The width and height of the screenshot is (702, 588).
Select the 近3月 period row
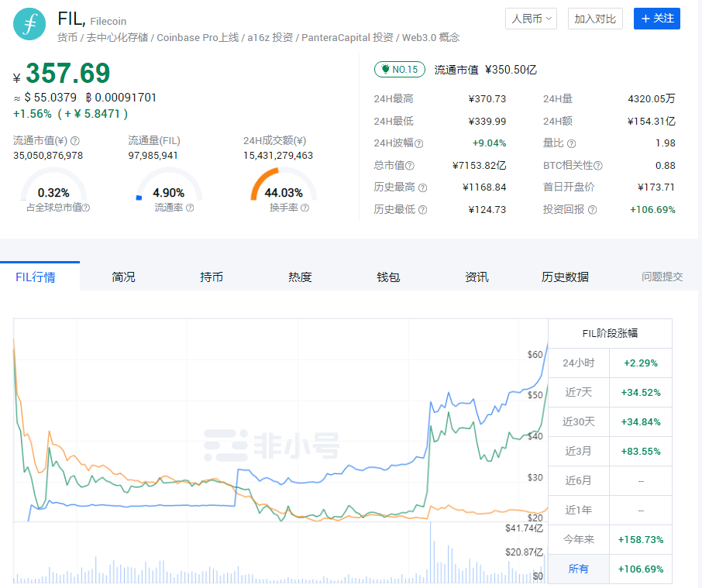click(x=611, y=452)
